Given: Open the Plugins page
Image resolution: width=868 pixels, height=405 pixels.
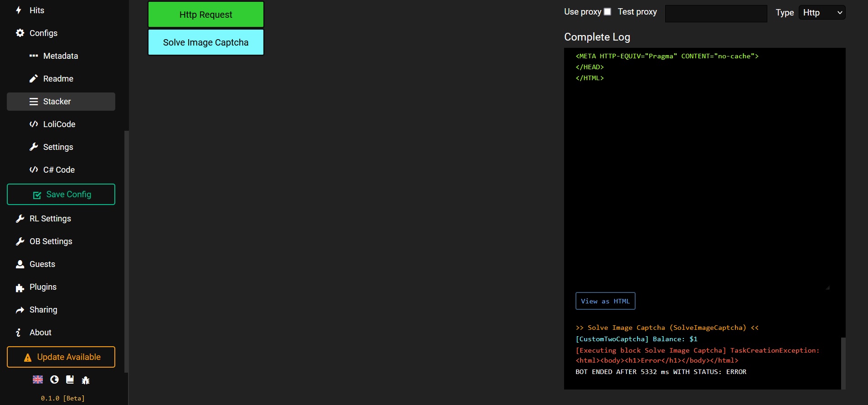Looking at the screenshot, I should (x=43, y=287).
